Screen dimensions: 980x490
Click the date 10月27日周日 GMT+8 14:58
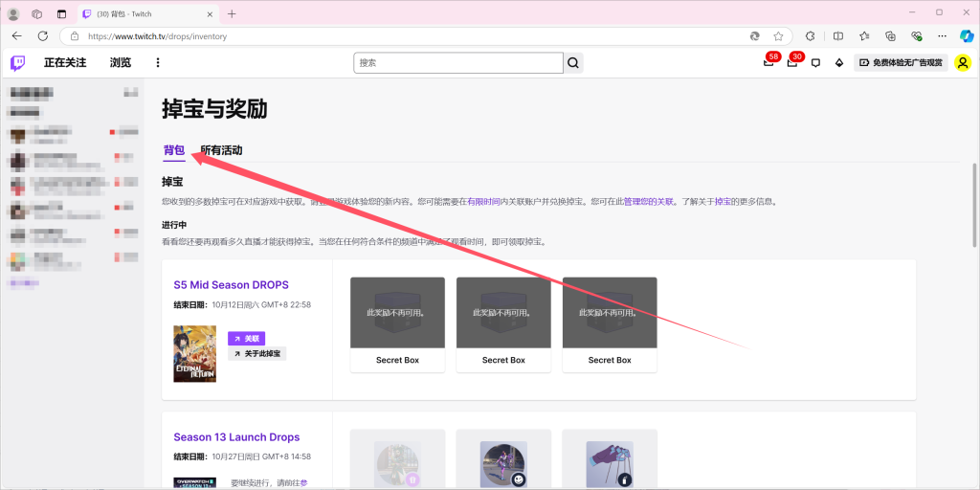[x=261, y=457]
